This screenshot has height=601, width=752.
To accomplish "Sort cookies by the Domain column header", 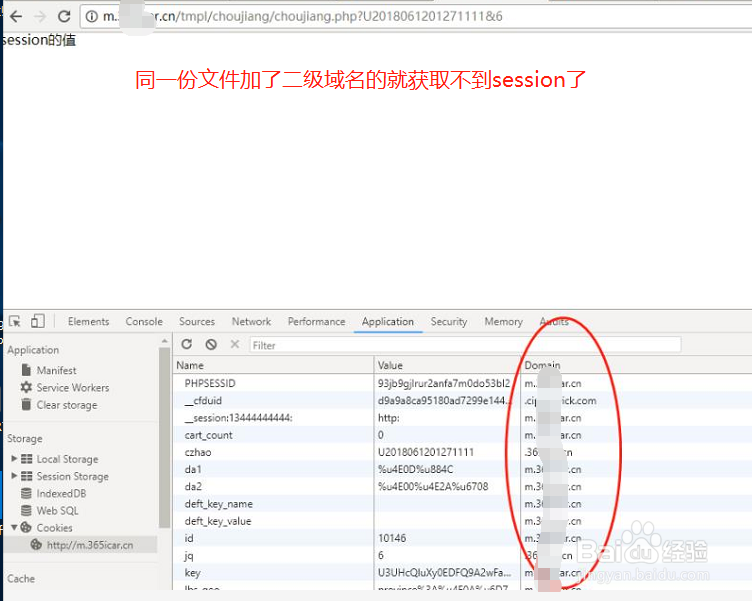I will [636, 365].
